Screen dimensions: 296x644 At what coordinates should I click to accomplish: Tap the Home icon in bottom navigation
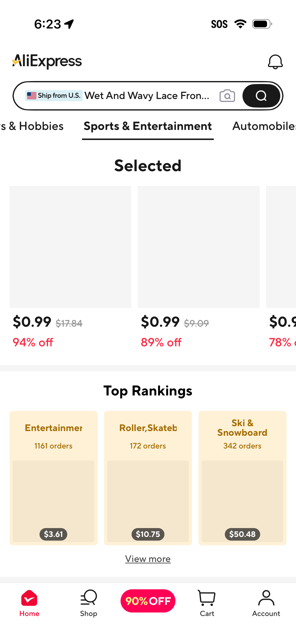(x=29, y=605)
